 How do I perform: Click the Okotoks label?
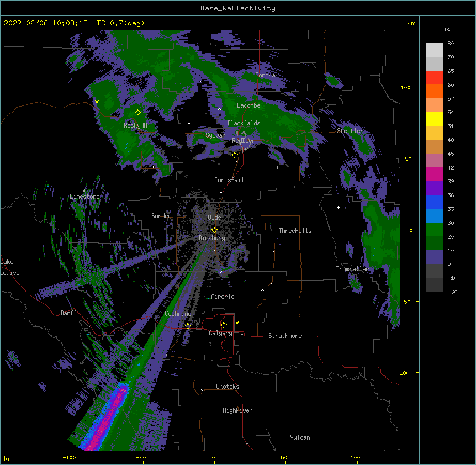coord(228,387)
